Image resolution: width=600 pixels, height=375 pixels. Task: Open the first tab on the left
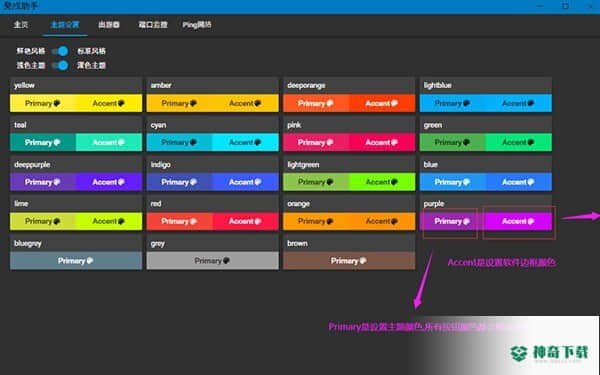pyautogui.click(x=21, y=25)
